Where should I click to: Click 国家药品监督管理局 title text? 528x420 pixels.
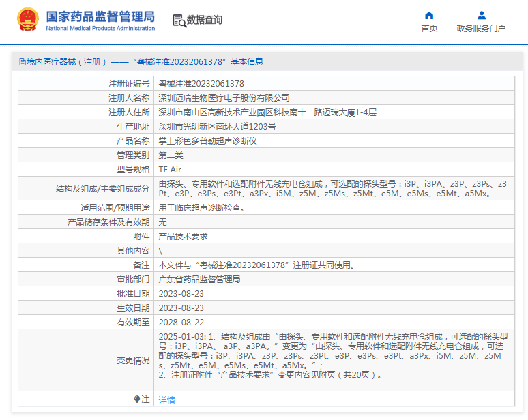point(100,16)
